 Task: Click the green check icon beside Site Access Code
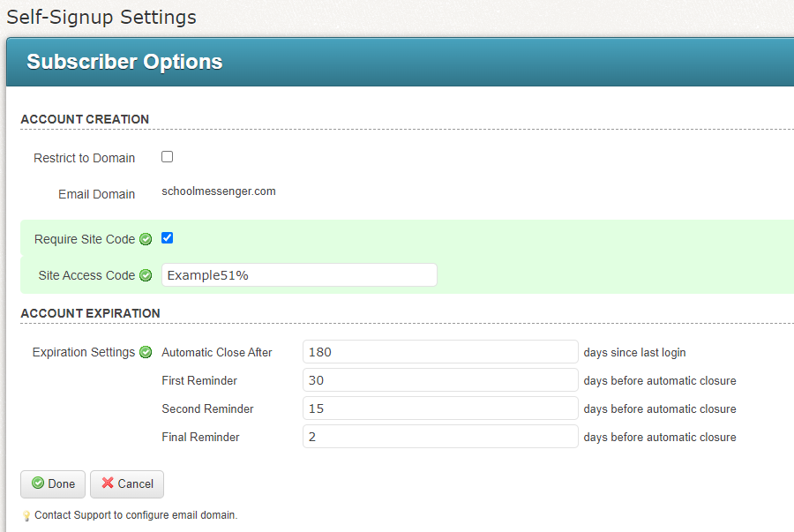(146, 275)
